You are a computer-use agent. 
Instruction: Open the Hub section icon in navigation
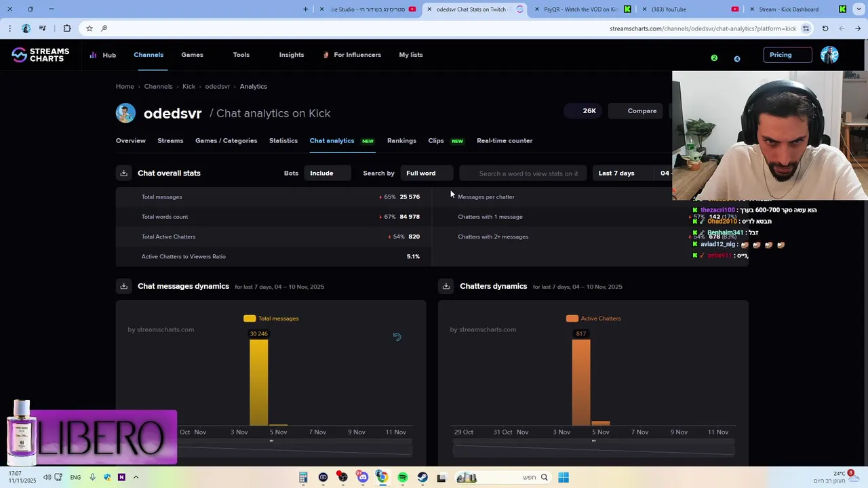93,55
